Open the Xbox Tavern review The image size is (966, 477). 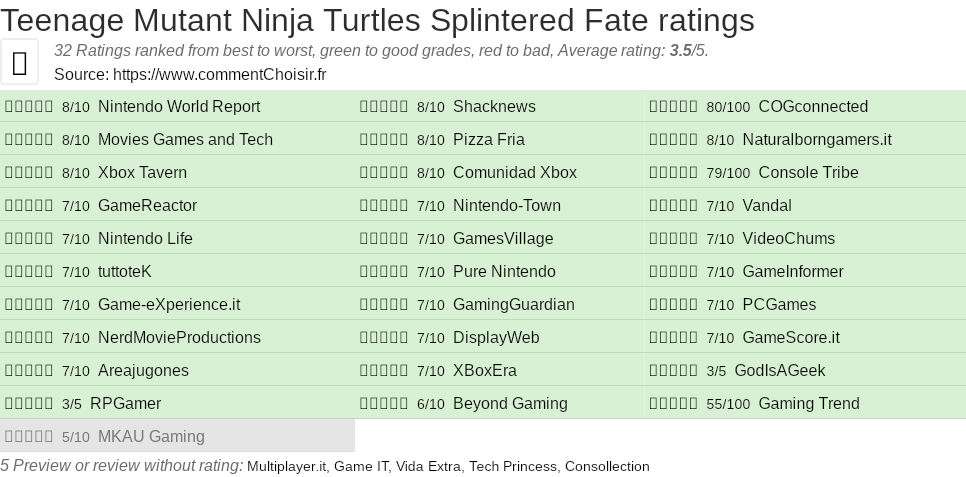142,173
